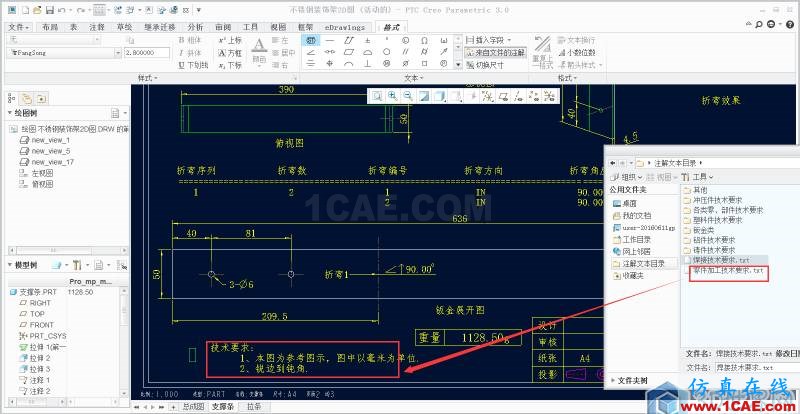Viewport: 800px width, 414px height.
Task: Click the New file icon
Action: (x=25, y=10)
